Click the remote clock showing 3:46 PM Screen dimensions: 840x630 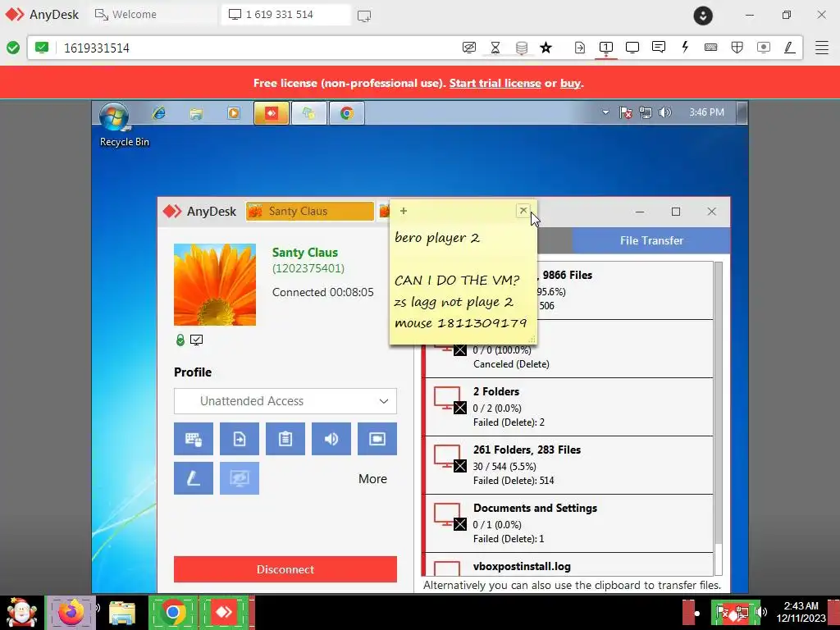tap(706, 112)
